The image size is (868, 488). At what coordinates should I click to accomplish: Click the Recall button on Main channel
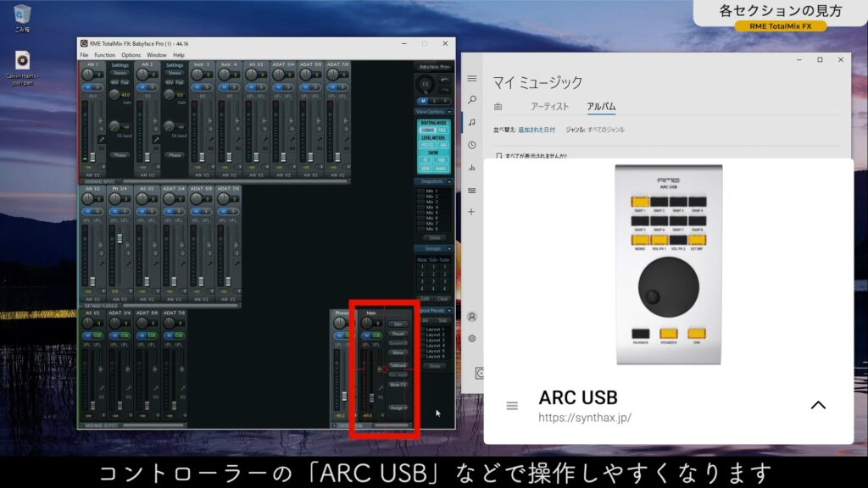(398, 334)
